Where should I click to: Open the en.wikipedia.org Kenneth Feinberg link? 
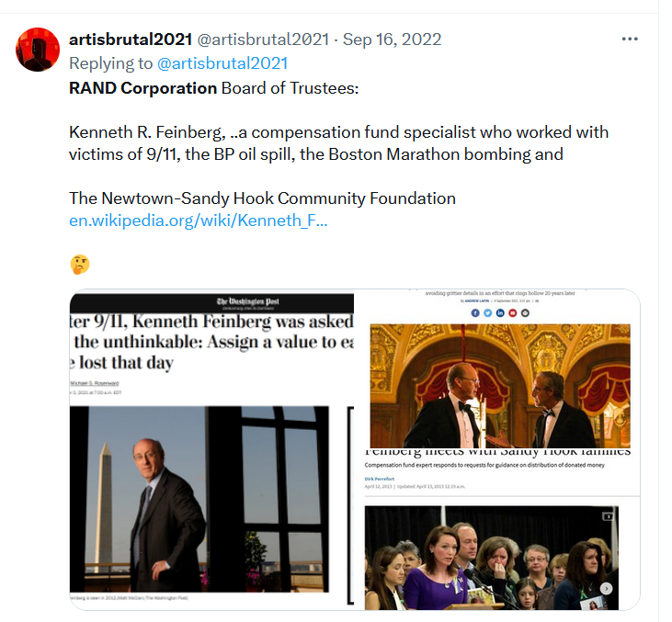click(198, 221)
